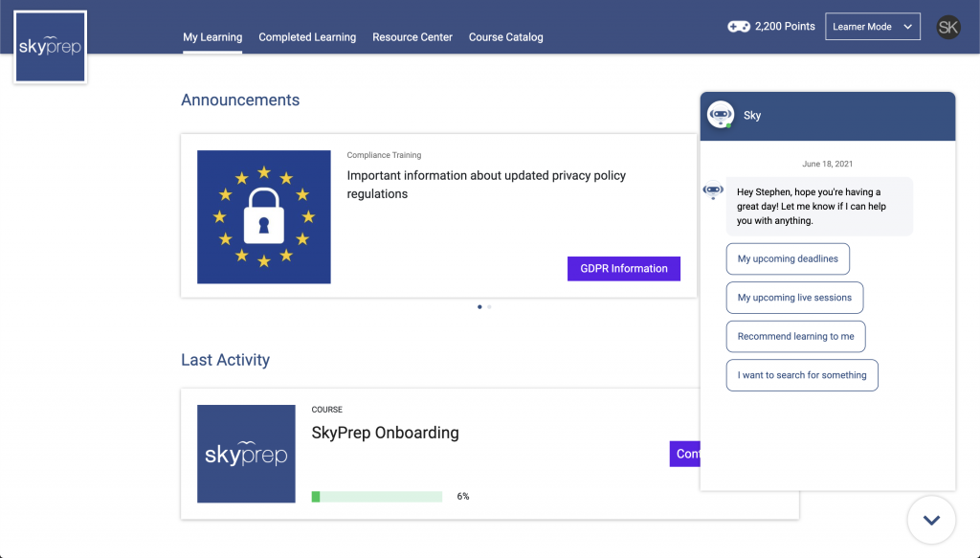The image size is (980, 558).
Task: Click the SkyPrep Onboarding course title
Action: pos(385,433)
